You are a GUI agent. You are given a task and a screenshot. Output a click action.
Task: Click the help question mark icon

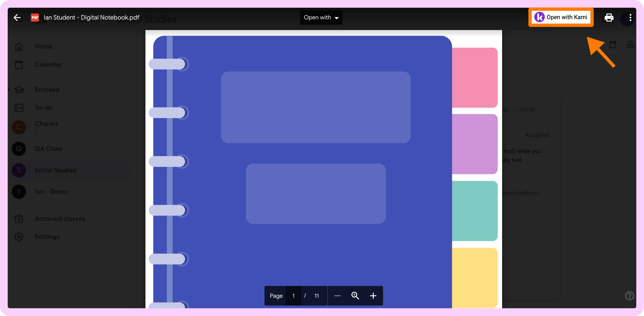[x=629, y=296]
